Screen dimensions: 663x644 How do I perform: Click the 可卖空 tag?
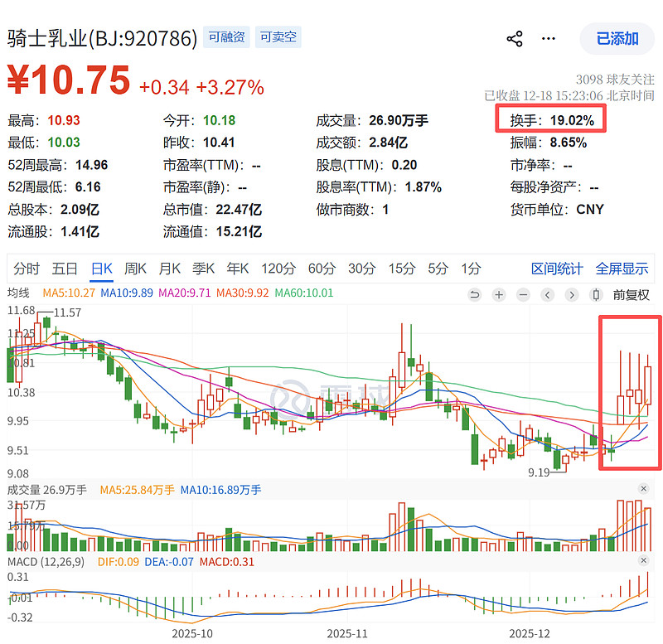[278, 37]
